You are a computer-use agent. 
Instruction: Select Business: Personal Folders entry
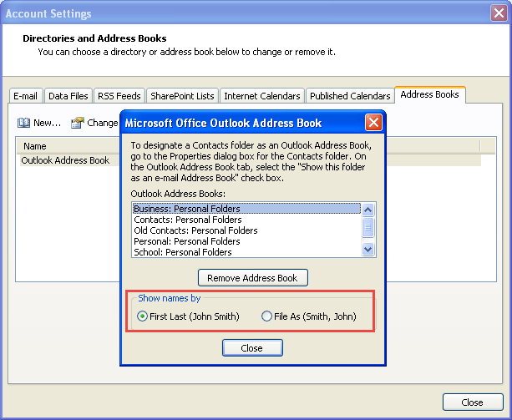pos(247,209)
